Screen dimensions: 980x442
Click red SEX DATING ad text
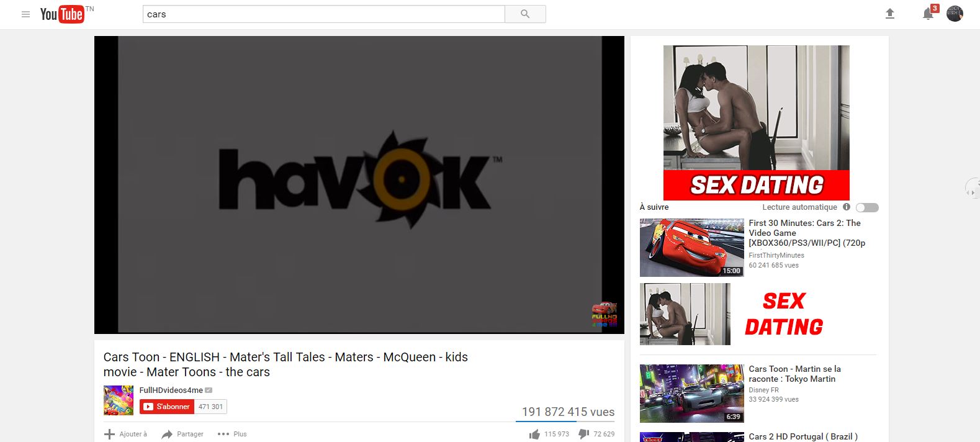(784, 314)
